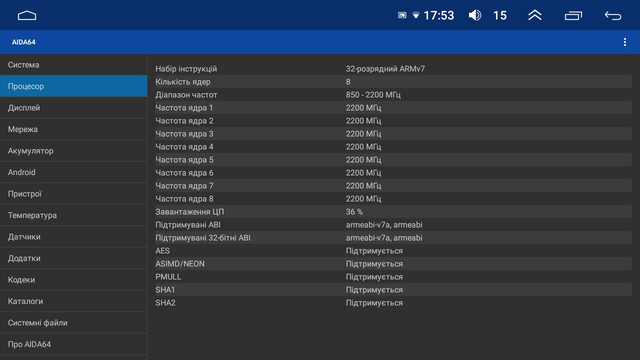
Task: Select the Температура section
Action: [73, 215]
